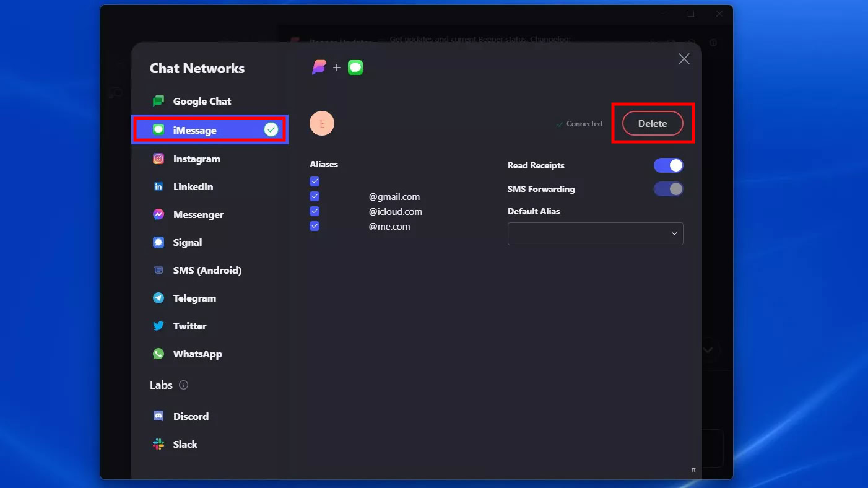868x488 pixels.
Task: Click the Labs info icon
Action: (183, 385)
